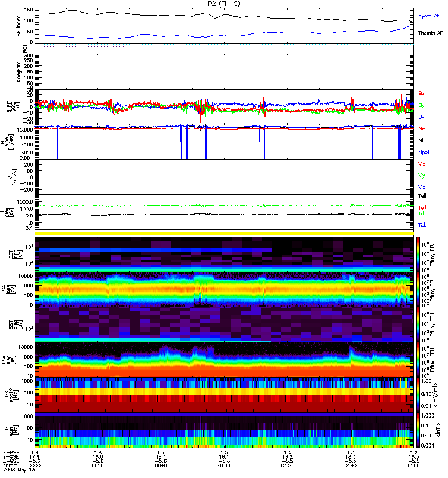Click the plot title P2 (TH-C)

224,4
